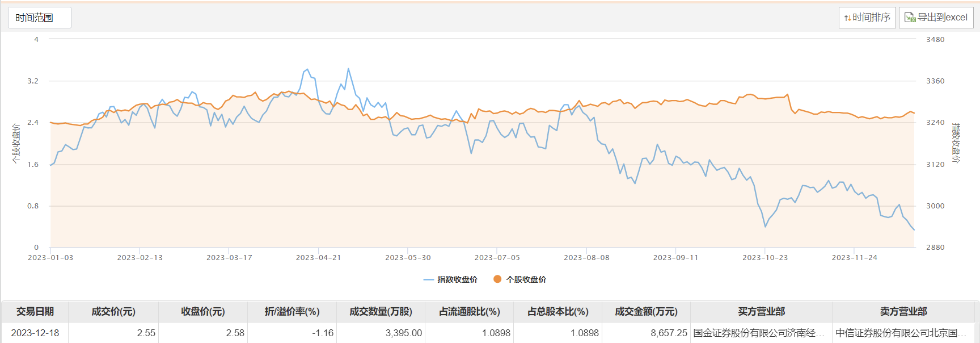Screen dimensions: 980x343
Task: Click the 收盘价(元) column header
Action: pyautogui.click(x=203, y=312)
